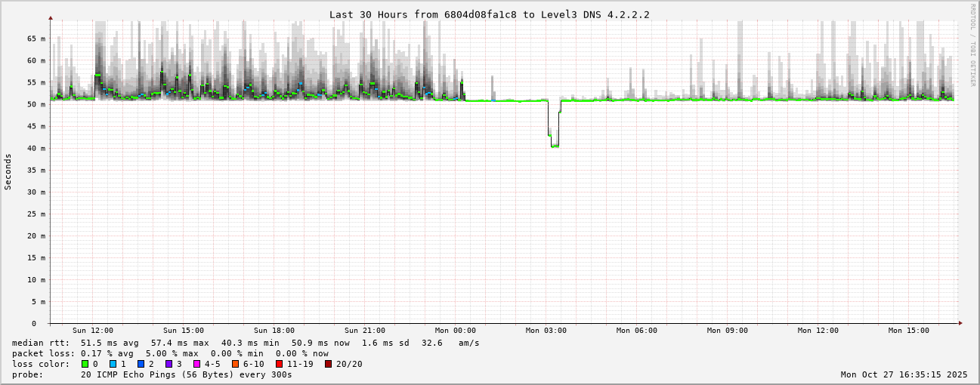Click the graph title mentioning Level3 DNS 4.2.2.2

coord(489,15)
